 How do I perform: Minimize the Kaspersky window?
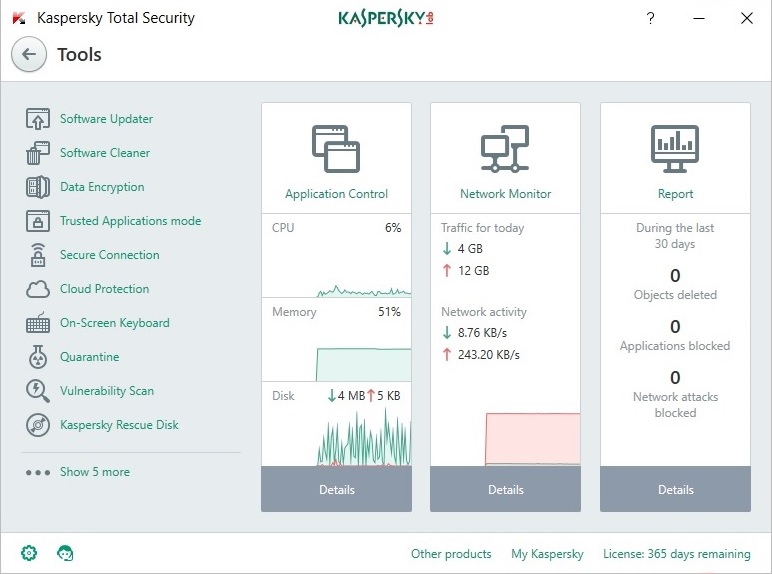[x=699, y=18]
